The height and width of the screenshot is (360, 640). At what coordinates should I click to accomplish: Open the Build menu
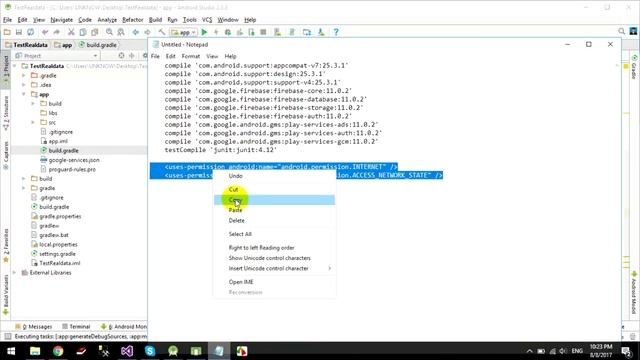click(155, 20)
